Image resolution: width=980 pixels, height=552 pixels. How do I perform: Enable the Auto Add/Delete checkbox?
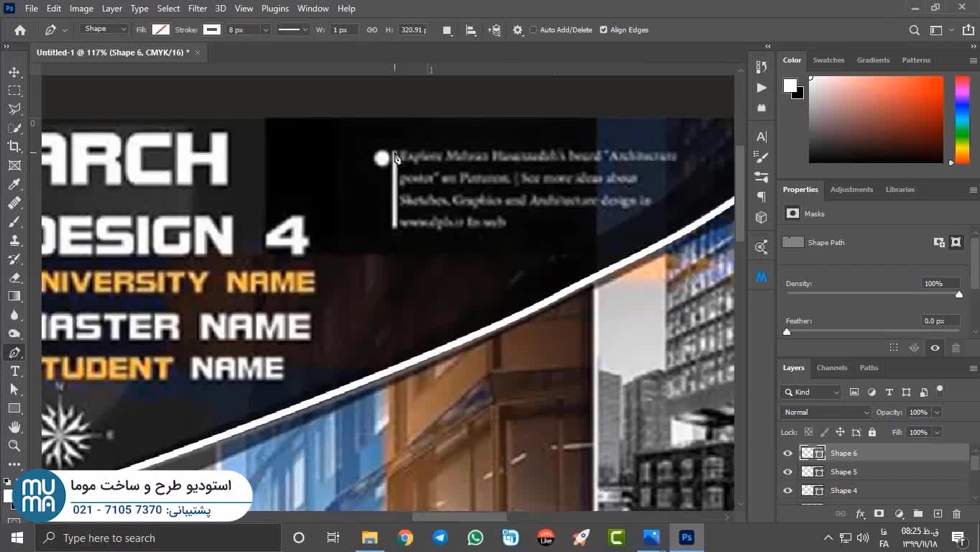[533, 30]
